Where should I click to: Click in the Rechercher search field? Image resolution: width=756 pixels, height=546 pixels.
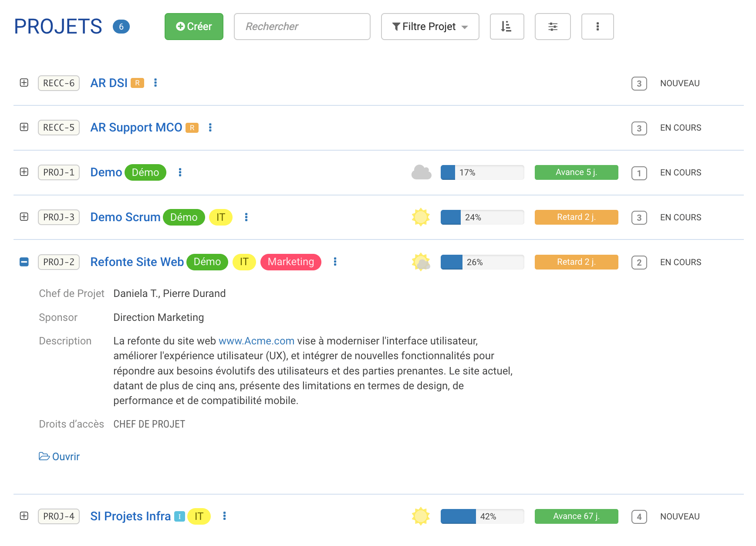(302, 27)
